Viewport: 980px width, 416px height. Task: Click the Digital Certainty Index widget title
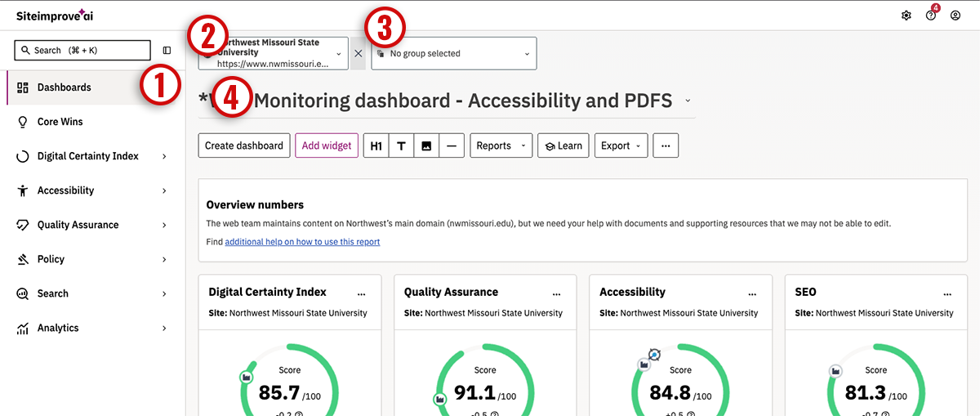pyautogui.click(x=267, y=292)
